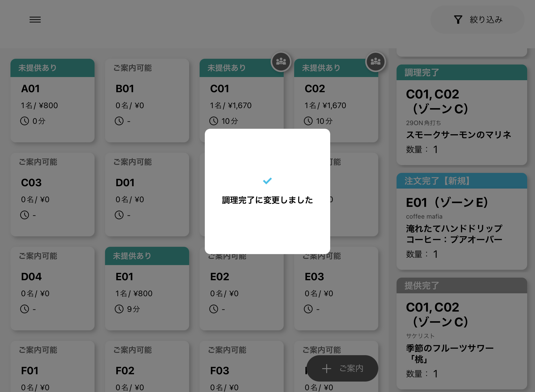Click the blue checkmark in the dialog
The width and height of the screenshot is (535, 392).
pyautogui.click(x=267, y=181)
